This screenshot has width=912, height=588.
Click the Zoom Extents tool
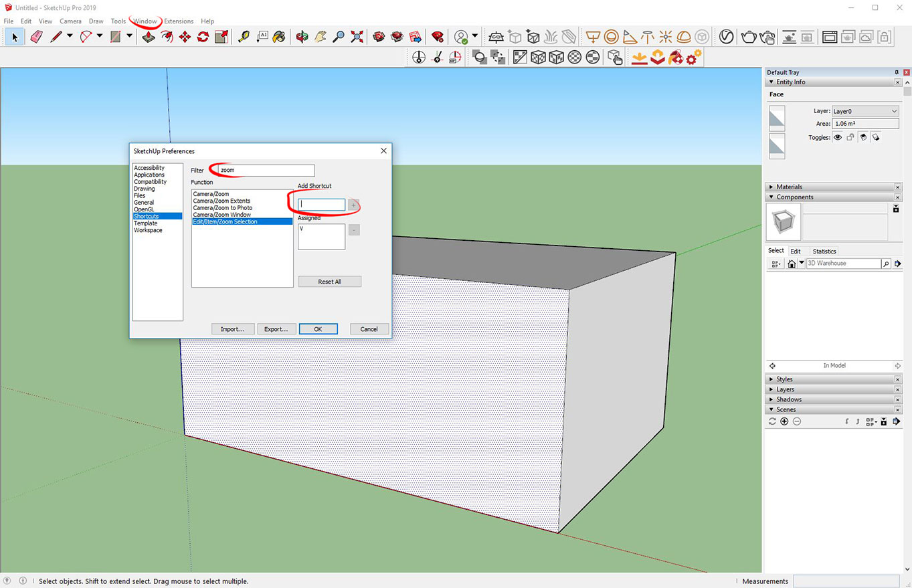click(357, 37)
